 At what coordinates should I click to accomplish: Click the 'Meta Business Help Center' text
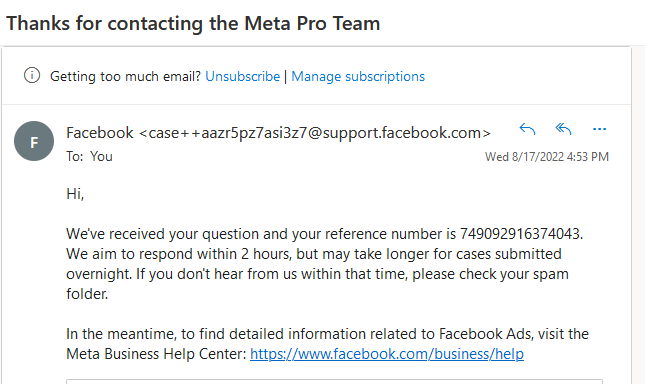156,354
